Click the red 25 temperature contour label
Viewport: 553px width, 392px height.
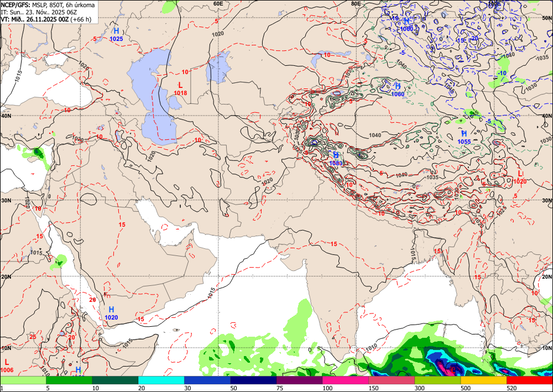33,337
